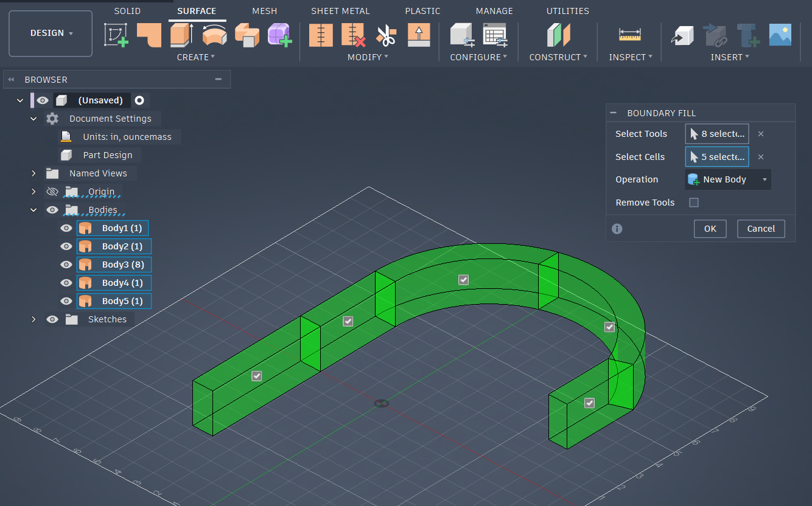Switch to the SOLID tab
This screenshot has width=812, height=506.
127,11
